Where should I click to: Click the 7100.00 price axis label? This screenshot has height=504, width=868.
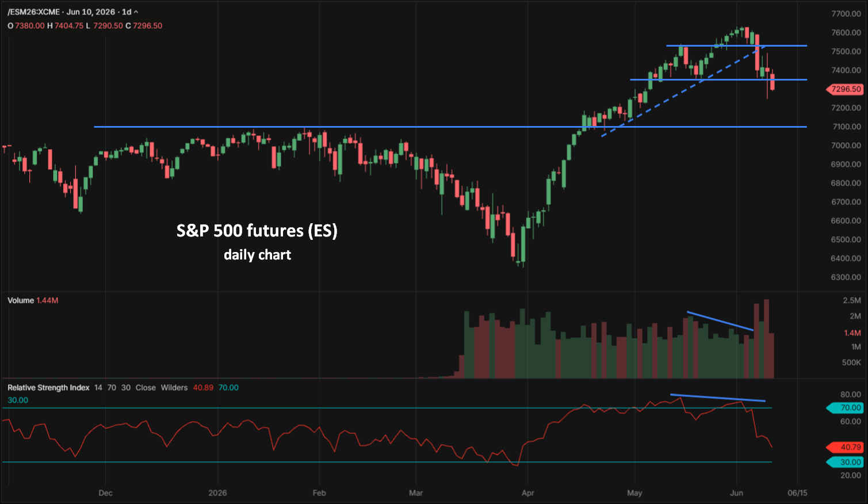846,127
